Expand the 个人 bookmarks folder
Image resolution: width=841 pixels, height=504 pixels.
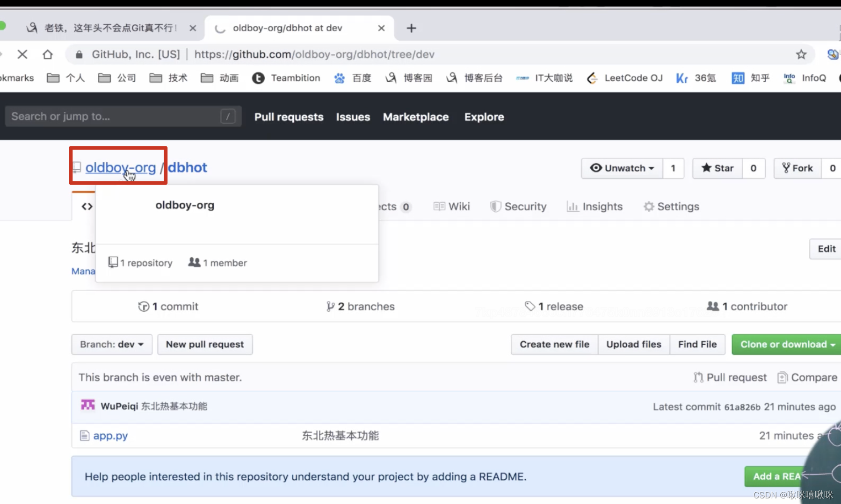coord(66,78)
